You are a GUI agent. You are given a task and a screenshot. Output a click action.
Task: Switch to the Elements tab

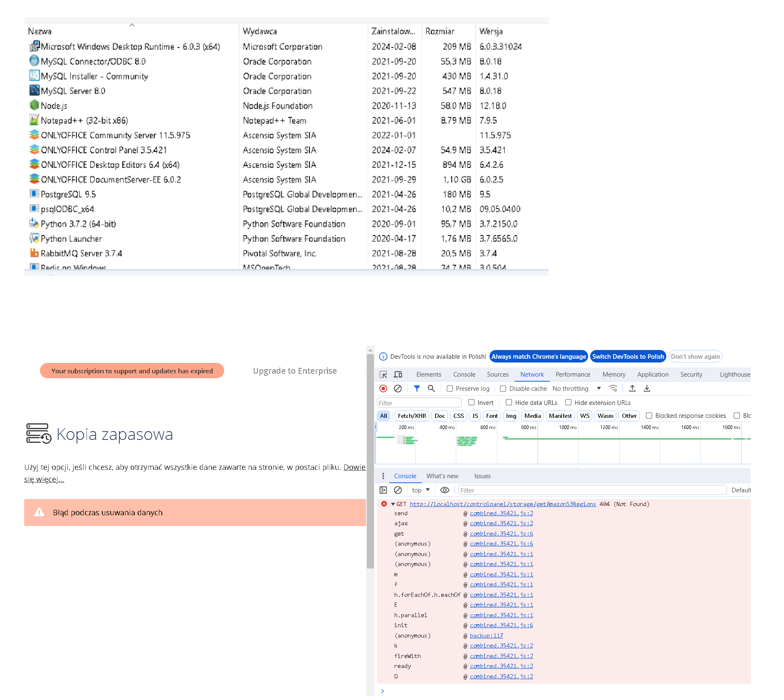tap(429, 375)
